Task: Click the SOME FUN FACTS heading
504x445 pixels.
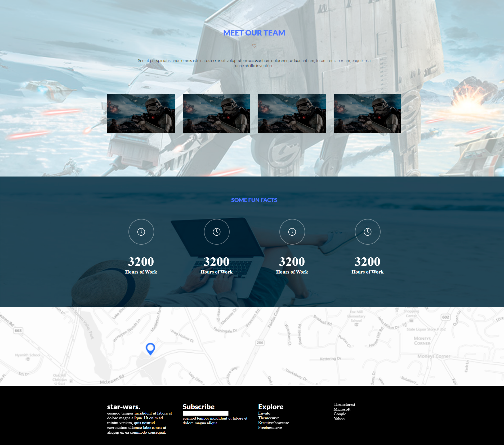Action: point(254,200)
